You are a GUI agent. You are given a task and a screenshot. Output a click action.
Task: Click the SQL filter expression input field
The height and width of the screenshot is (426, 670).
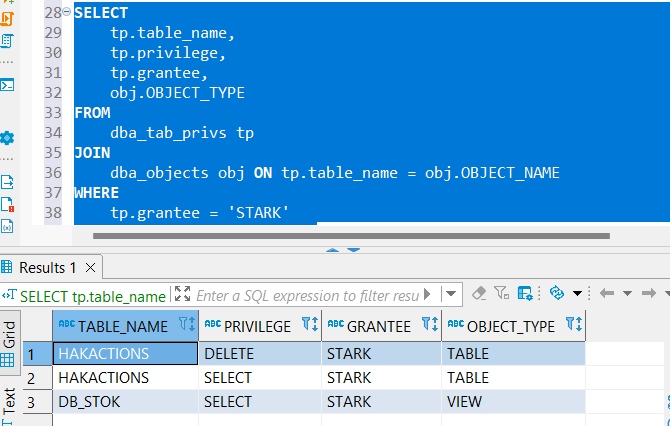coord(305,295)
